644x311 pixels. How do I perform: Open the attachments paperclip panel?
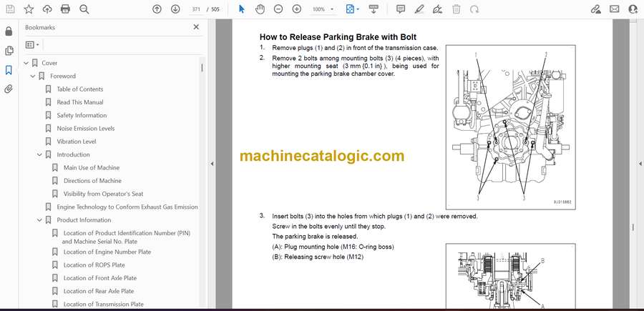tap(9, 89)
